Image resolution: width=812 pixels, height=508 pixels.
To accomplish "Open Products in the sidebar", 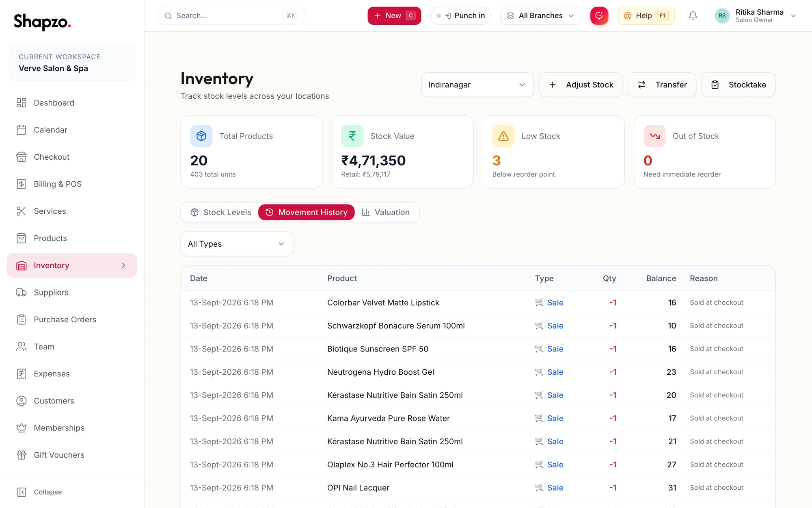I will click(72, 238).
